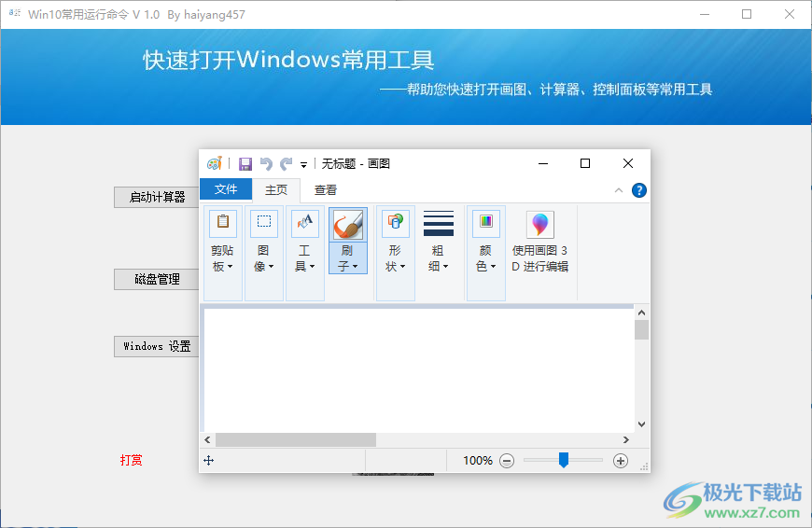Click the horizontal scrollbar thumb
Image resolution: width=812 pixels, height=528 pixels.
(x=296, y=440)
